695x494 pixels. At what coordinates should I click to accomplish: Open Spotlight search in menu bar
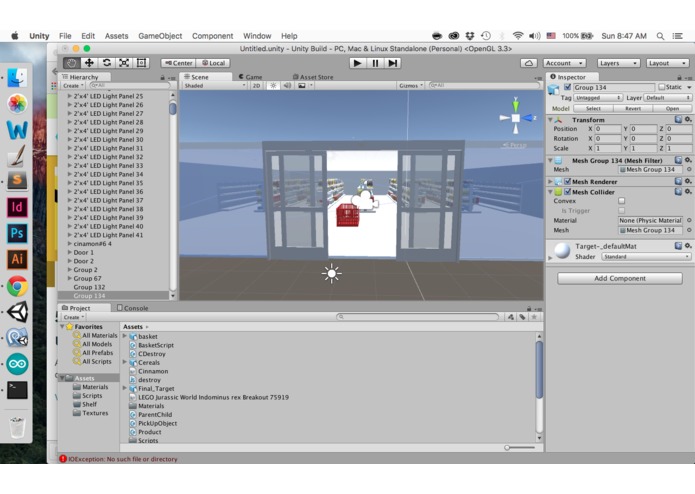(x=660, y=36)
